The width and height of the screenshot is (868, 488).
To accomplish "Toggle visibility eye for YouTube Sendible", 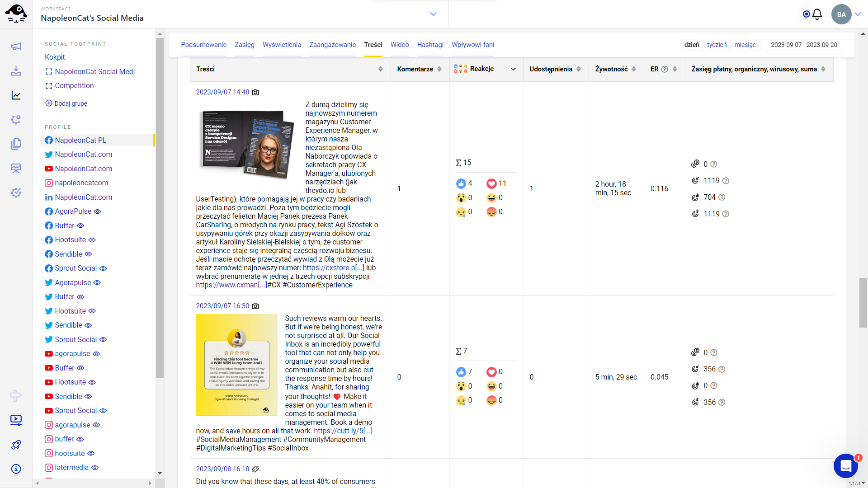I will (88, 397).
